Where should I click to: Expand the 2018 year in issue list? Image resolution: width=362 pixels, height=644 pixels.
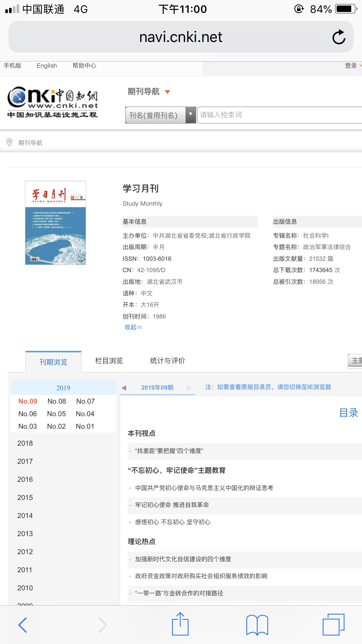click(25, 443)
